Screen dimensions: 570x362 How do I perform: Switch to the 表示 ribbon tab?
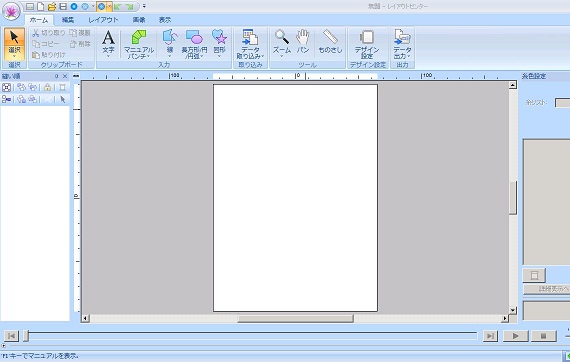click(165, 20)
